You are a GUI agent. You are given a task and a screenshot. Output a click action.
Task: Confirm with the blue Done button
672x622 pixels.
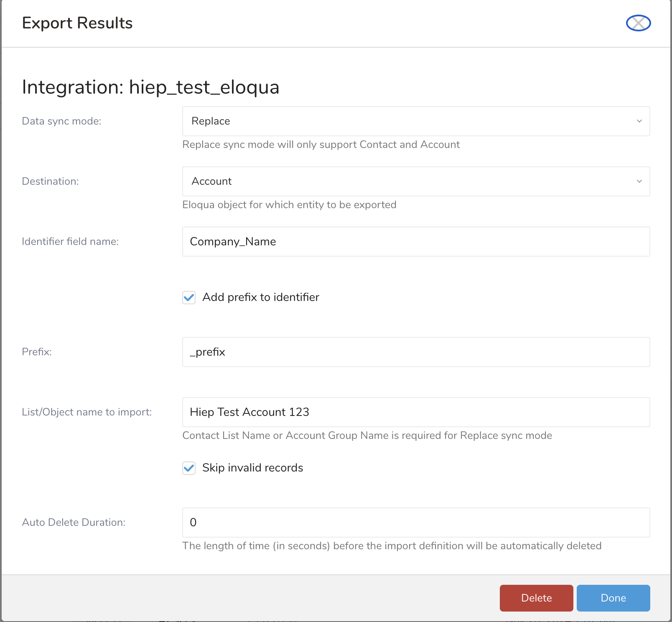coord(613,598)
